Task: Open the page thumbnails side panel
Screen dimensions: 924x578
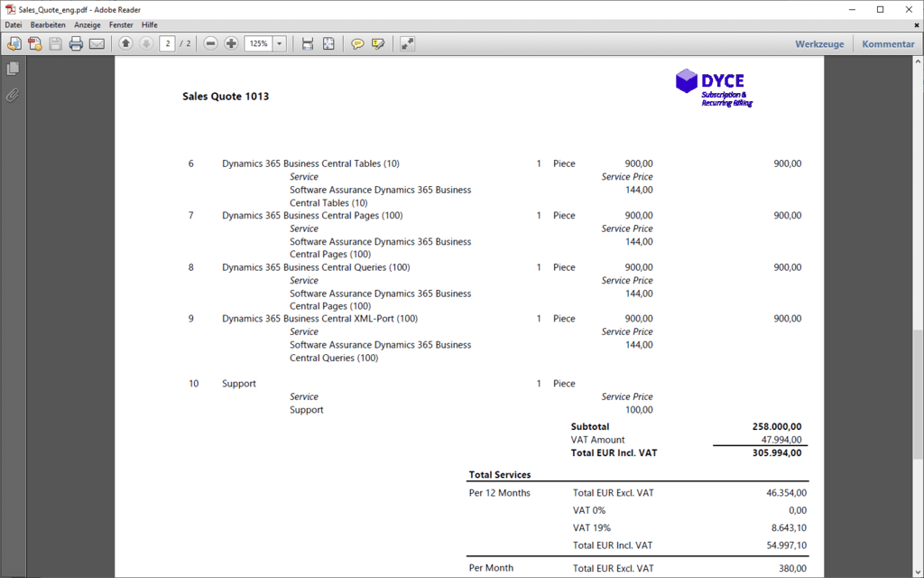Action: pos(13,69)
